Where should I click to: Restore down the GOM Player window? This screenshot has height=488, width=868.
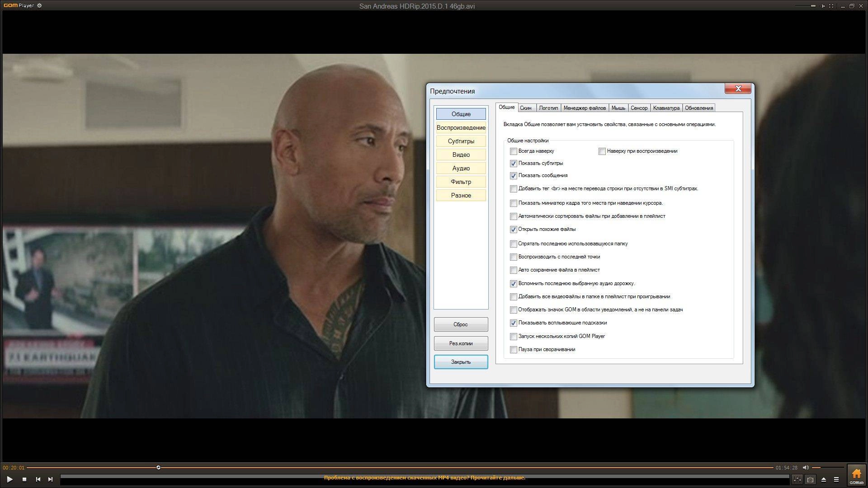point(852,6)
